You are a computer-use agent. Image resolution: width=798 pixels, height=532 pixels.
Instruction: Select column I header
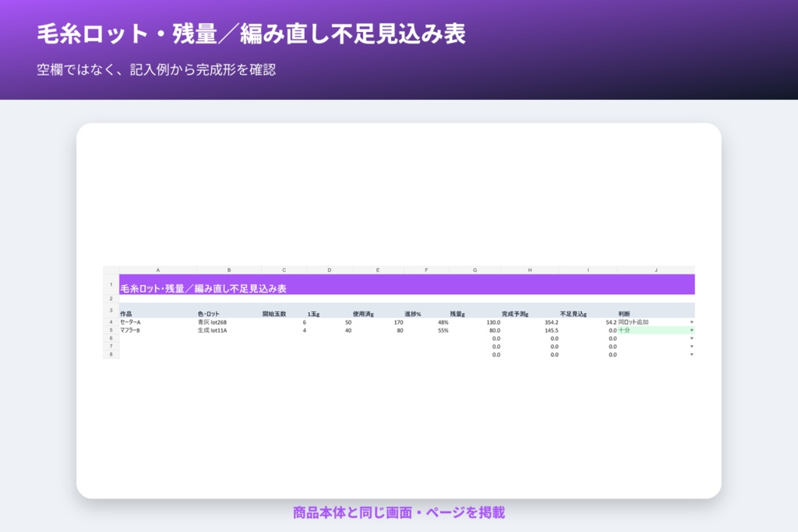588,270
